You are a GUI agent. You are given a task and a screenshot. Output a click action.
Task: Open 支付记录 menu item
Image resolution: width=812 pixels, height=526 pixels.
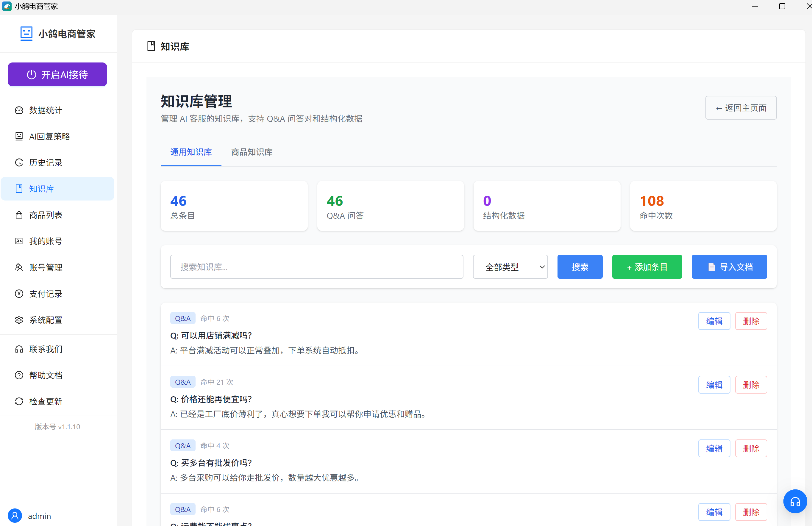coord(57,294)
